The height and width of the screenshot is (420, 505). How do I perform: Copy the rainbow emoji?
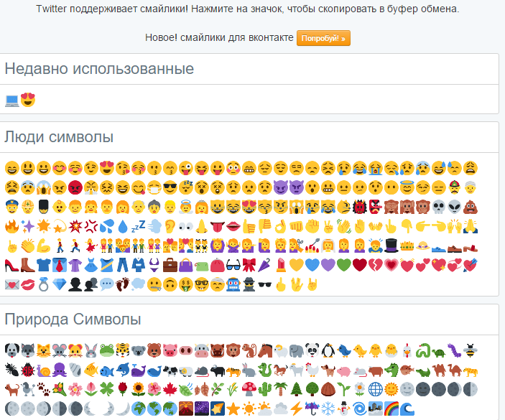(392, 409)
